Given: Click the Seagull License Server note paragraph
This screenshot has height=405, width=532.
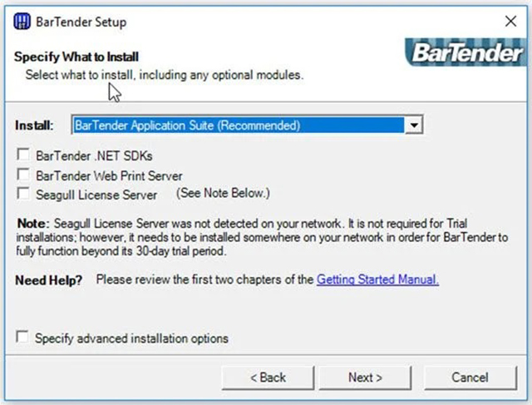Looking at the screenshot, I should (x=262, y=237).
